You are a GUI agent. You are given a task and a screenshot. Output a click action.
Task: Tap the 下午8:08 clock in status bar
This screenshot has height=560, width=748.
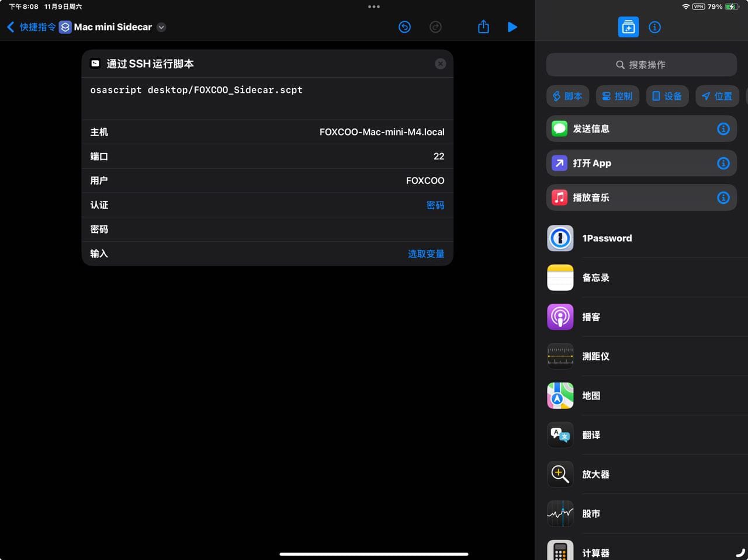pos(23,6)
